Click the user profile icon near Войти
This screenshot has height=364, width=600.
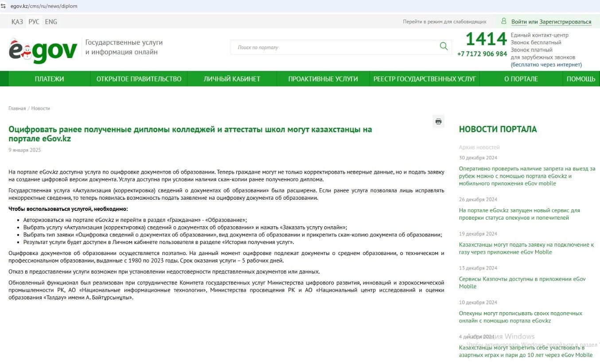[x=504, y=21]
